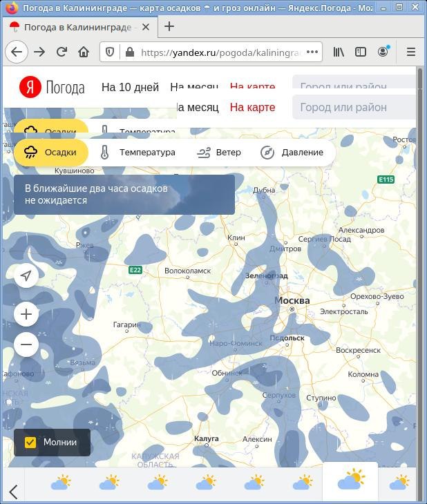The height and width of the screenshot is (504, 427).
Task: Open Firefox account avatar icon
Action: (383, 52)
